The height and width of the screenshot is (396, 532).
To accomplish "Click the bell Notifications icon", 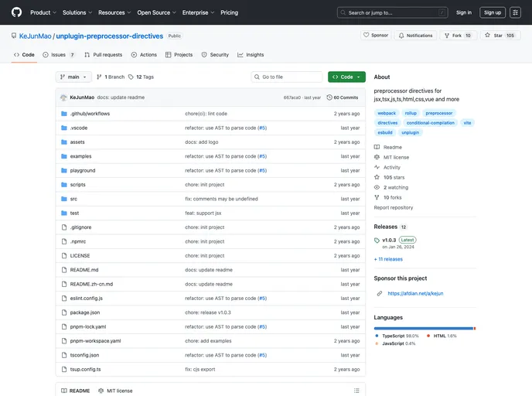I will [401, 36].
